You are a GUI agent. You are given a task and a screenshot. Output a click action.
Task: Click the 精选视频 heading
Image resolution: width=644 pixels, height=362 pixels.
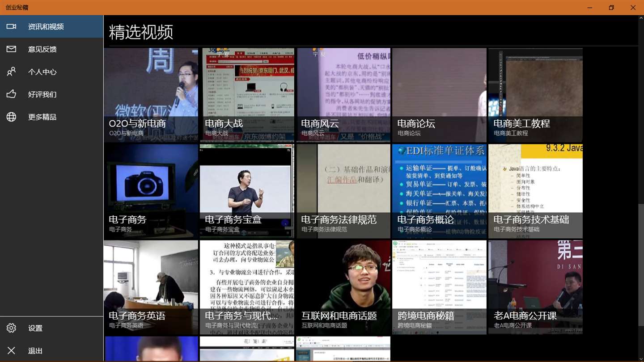click(x=141, y=32)
